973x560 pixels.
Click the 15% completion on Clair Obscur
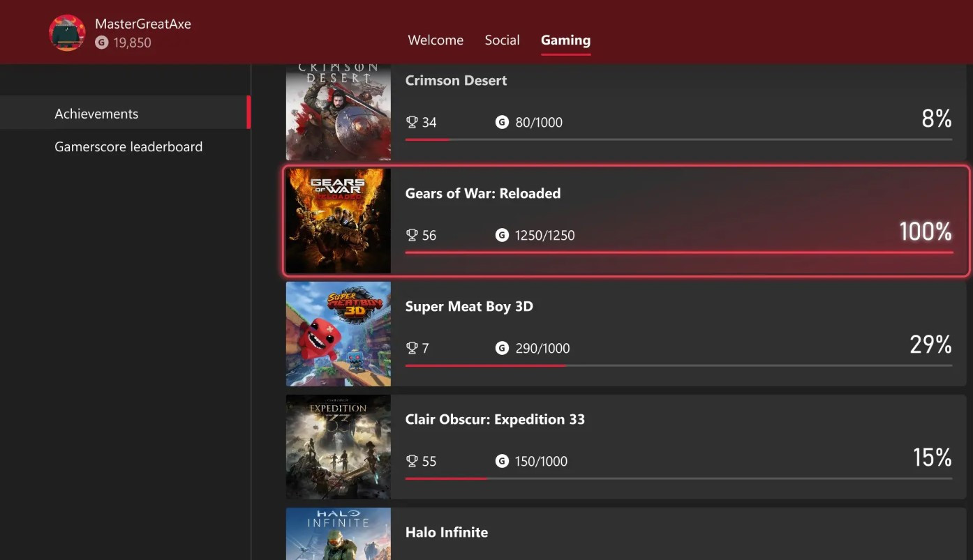pyautogui.click(x=932, y=457)
